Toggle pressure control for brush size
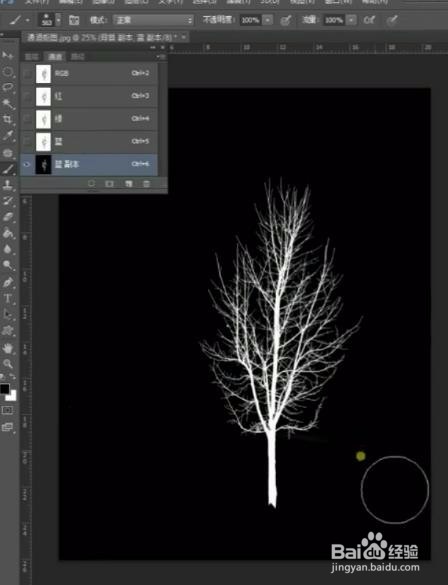 click(392, 20)
